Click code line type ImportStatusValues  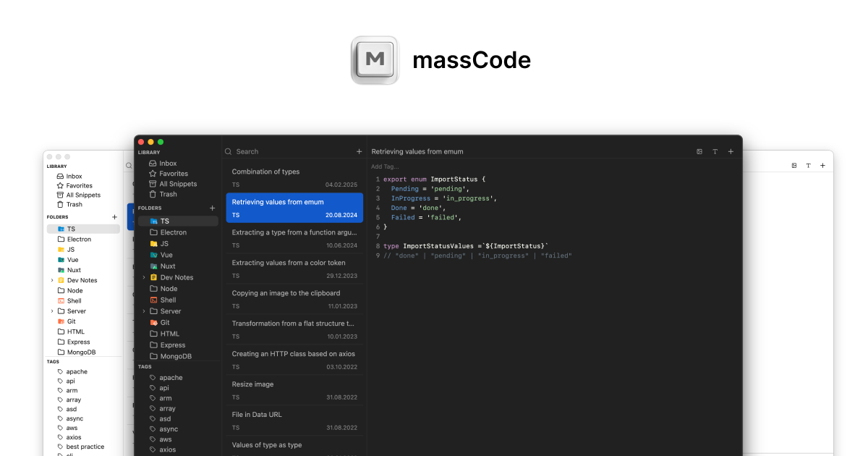point(466,246)
